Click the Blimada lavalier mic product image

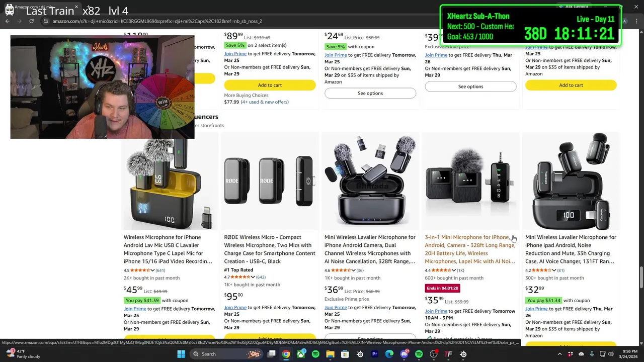pos(370,181)
